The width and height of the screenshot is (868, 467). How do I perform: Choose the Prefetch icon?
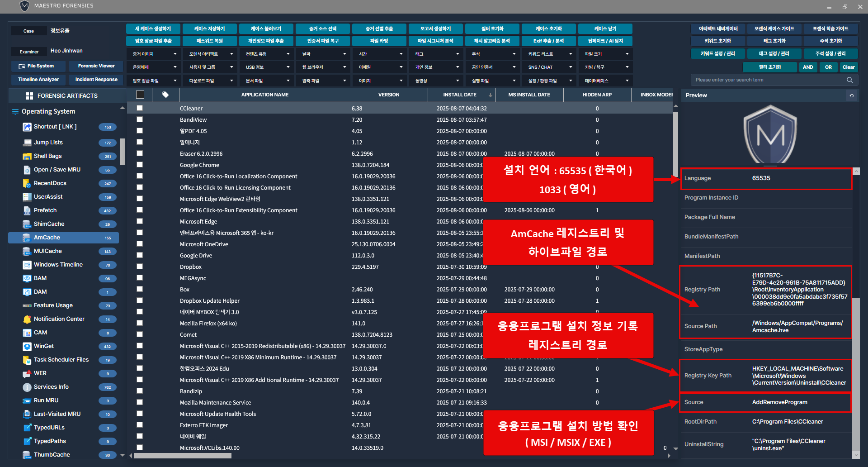(27, 210)
